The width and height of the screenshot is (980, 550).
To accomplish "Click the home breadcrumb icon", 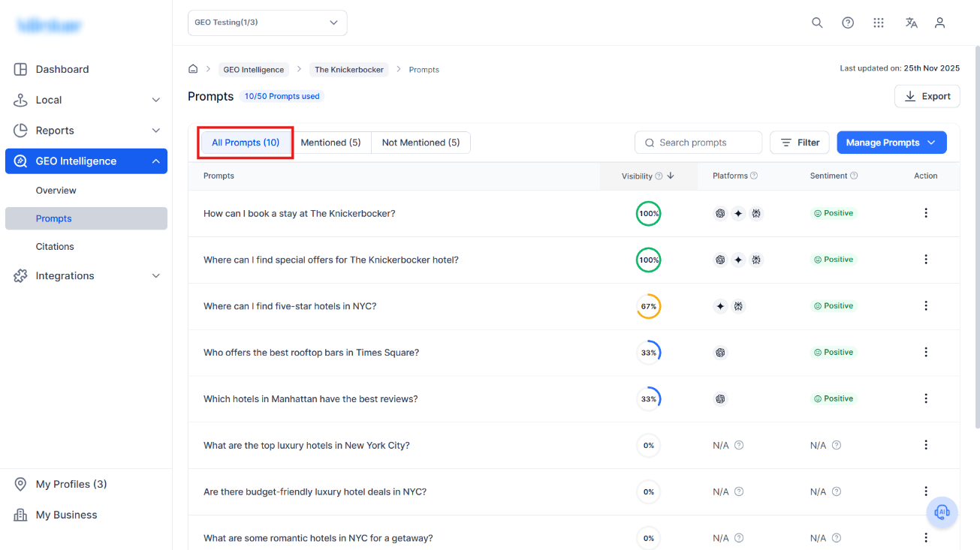I will [193, 69].
